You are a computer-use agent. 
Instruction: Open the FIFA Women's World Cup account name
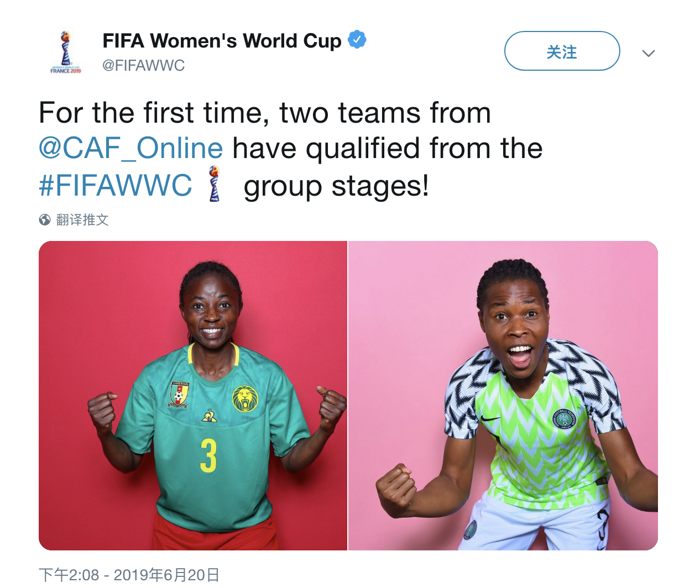(222, 41)
